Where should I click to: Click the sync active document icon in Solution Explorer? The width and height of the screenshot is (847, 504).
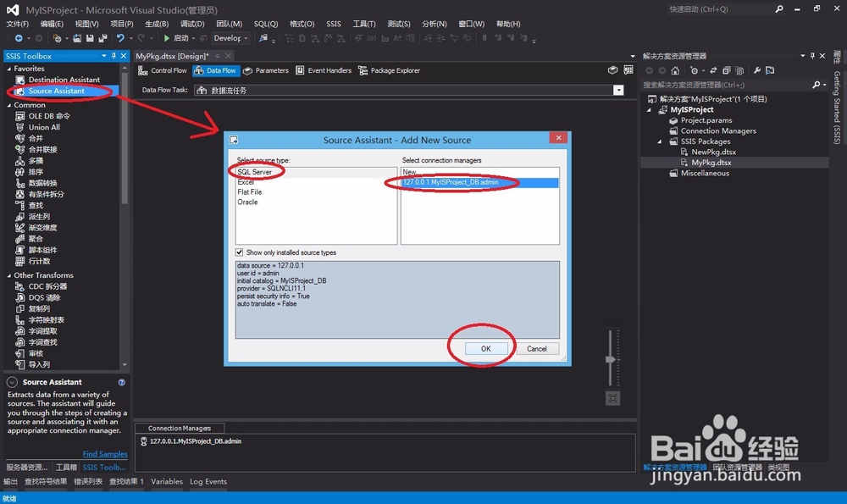pyautogui.click(x=713, y=71)
